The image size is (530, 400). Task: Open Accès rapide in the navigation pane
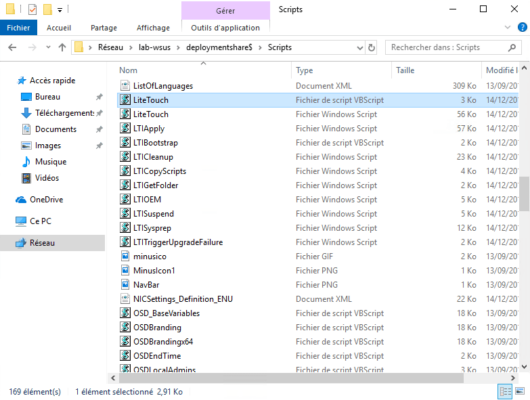52,80
